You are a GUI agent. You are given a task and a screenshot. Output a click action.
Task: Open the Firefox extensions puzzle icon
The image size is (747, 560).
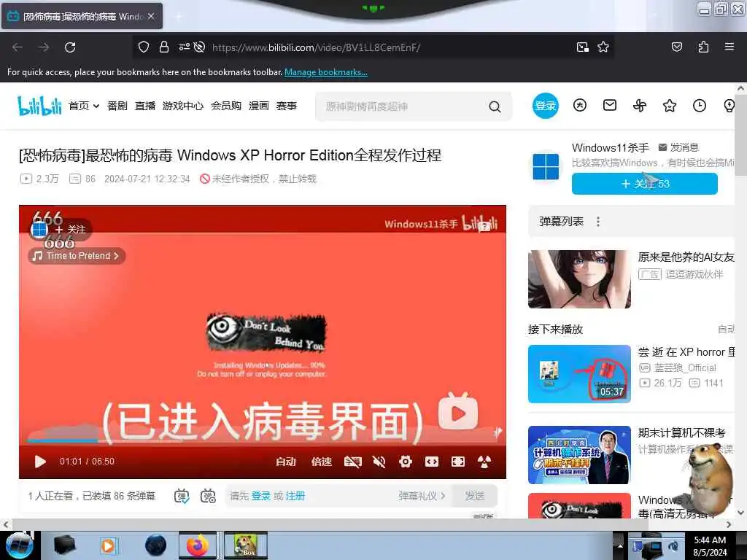703,47
